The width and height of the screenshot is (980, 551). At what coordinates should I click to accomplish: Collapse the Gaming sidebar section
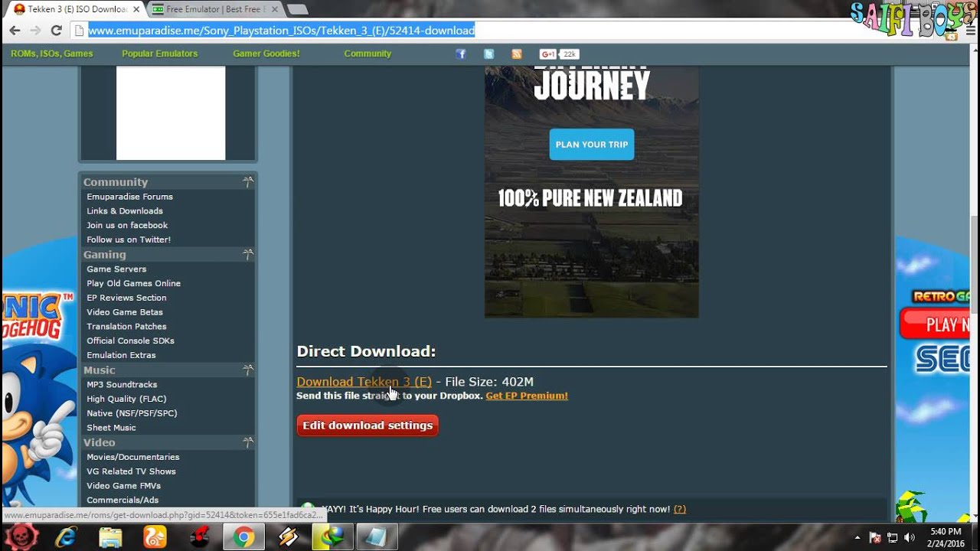pyautogui.click(x=248, y=254)
